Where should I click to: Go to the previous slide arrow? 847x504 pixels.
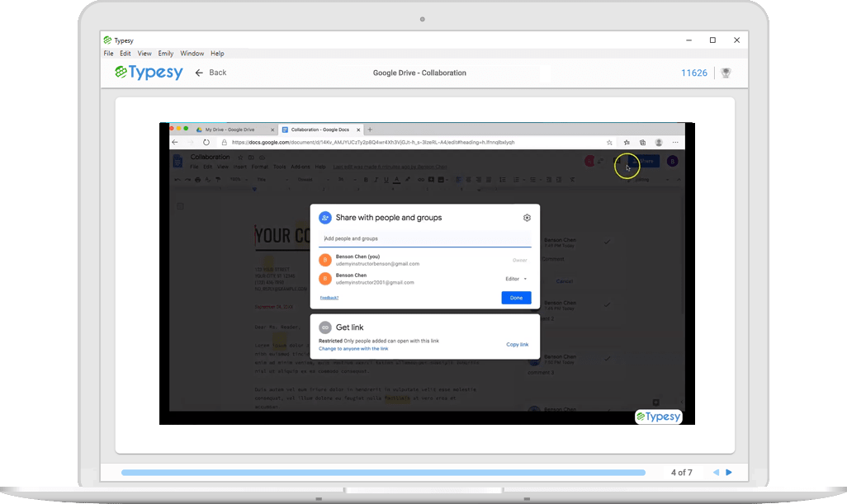click(x=717, y=472)
